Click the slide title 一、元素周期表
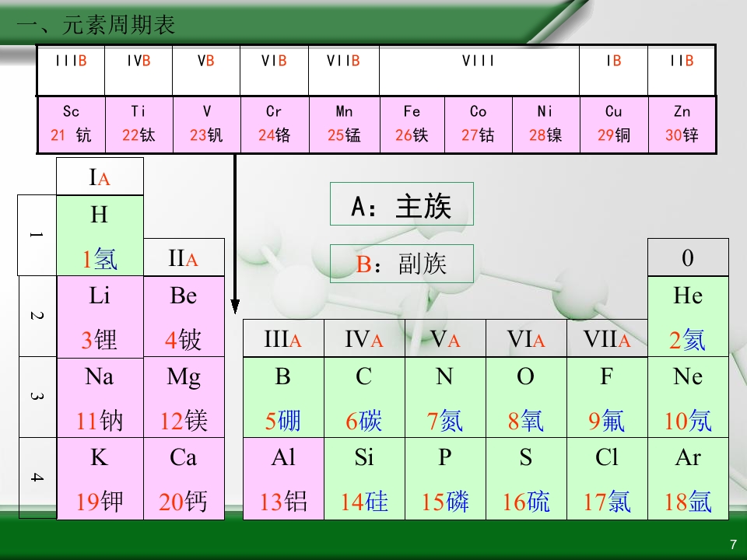This screenshot has height=560, width=747. (x=96, y=26)
